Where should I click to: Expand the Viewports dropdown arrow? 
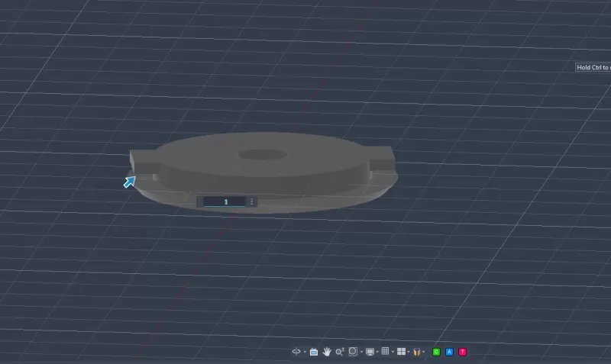pos(409,353)
